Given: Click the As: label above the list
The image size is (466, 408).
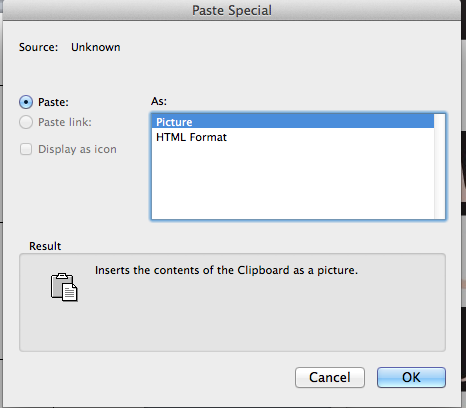Looking at the screenshot, I should click(159, 101).
